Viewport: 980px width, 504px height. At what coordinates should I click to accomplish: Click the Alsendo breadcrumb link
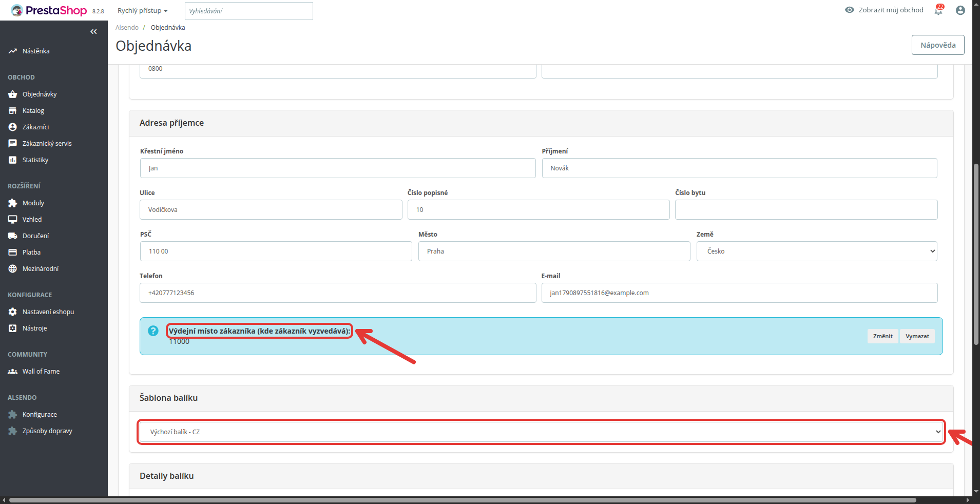coord(127,28)
